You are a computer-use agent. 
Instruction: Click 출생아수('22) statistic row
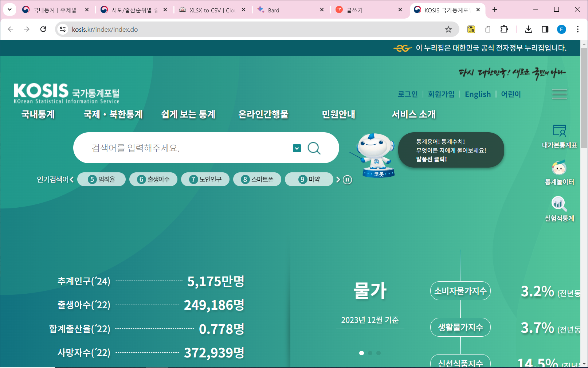coord(151,305)
